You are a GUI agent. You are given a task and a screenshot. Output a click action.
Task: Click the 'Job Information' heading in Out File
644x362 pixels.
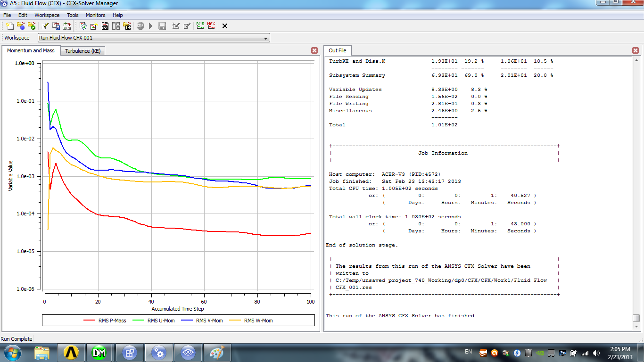tap(443, 153)
